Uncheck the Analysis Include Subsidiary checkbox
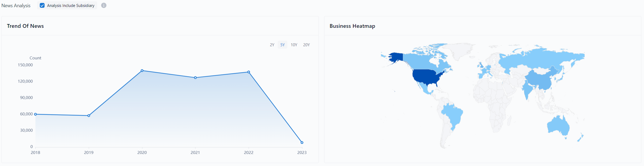Image resolution: width=644 pixels, height=166 pixels. 42,5
